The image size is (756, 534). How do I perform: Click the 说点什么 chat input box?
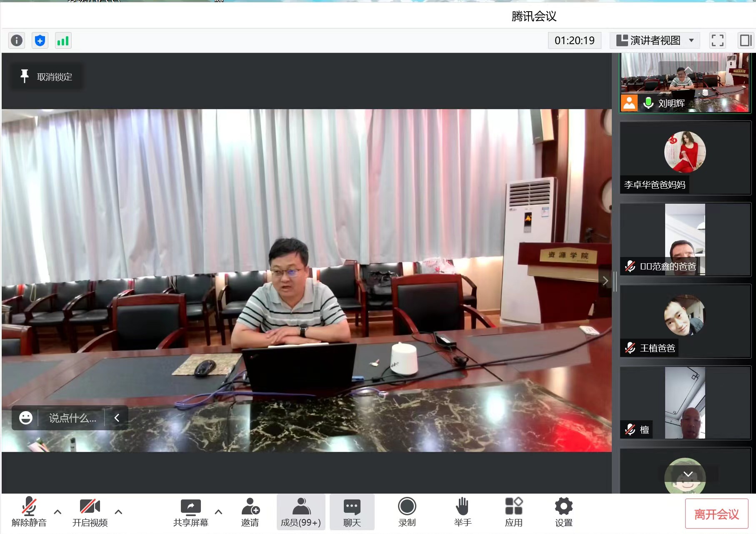point(73,418)
